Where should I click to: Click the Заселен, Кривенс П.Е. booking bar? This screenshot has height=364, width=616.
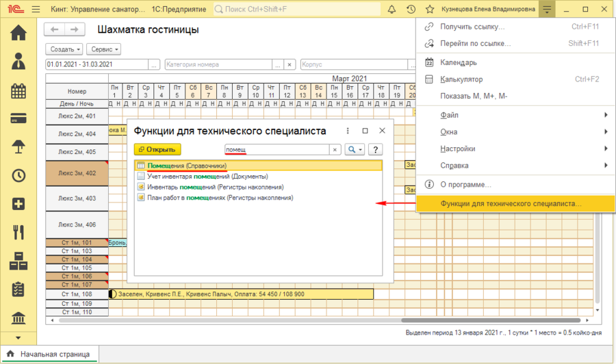(241, 294)
